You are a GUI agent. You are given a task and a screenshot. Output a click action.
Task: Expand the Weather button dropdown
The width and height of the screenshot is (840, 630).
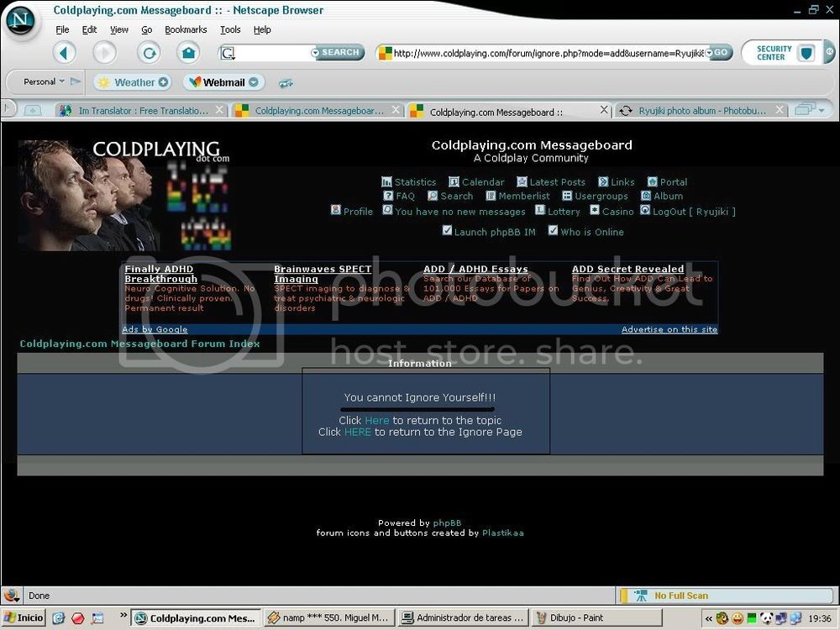pos(163,82)
